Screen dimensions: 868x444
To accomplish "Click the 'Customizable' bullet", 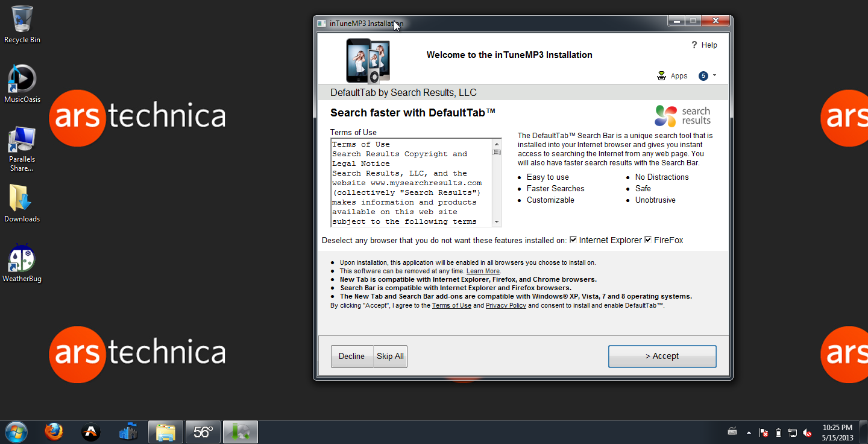I will pos(550,200).
